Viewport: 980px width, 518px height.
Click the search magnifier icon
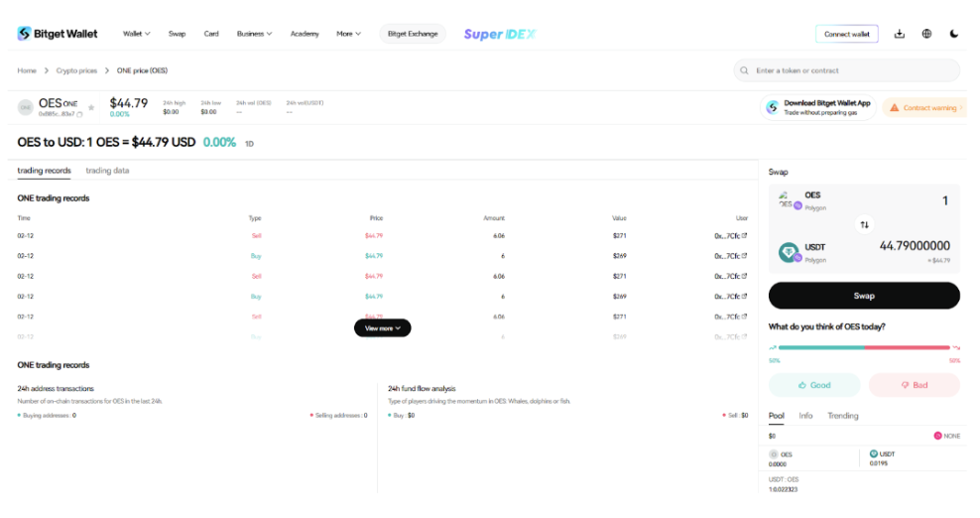click(x=744, y=70)
